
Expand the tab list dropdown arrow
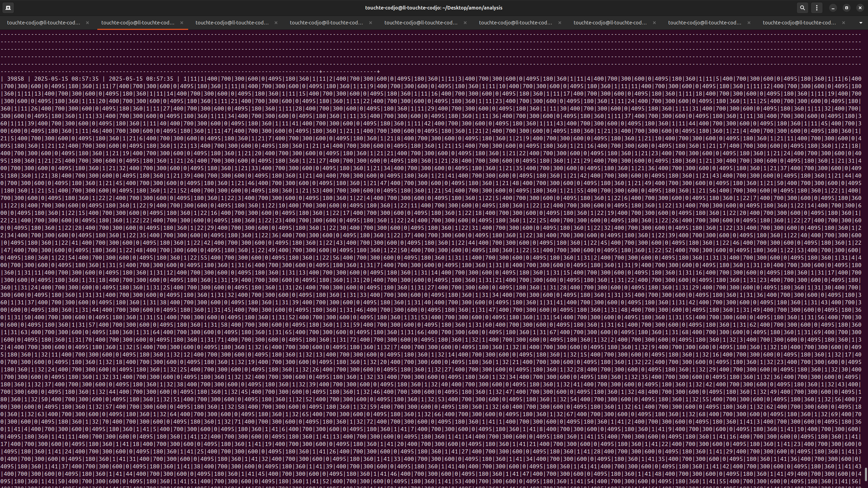[861, 23]
